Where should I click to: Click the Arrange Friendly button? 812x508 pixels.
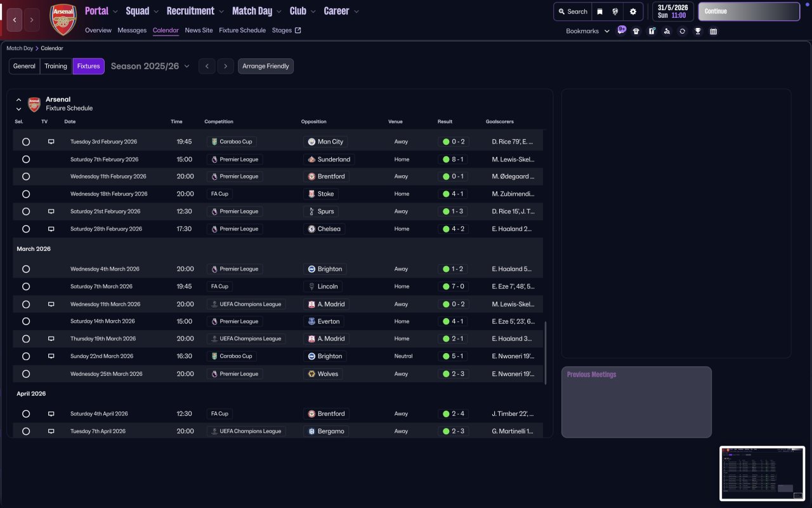265,66
